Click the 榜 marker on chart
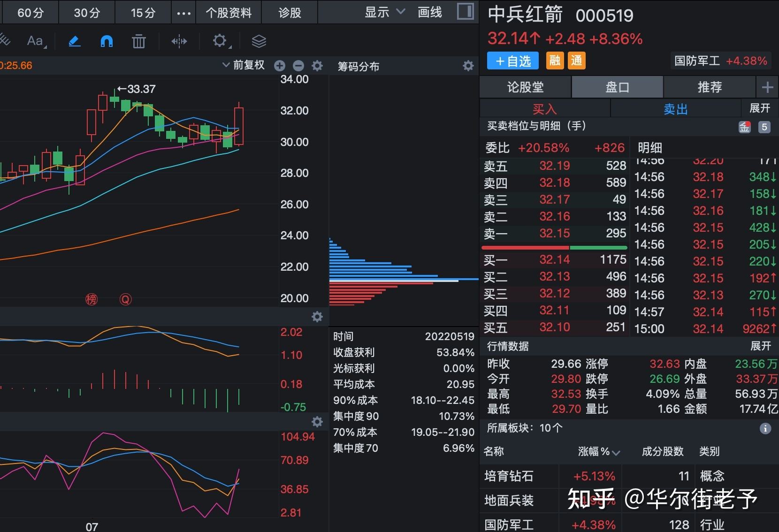Viewport: 779px width, 532px height. coord(92,299)
